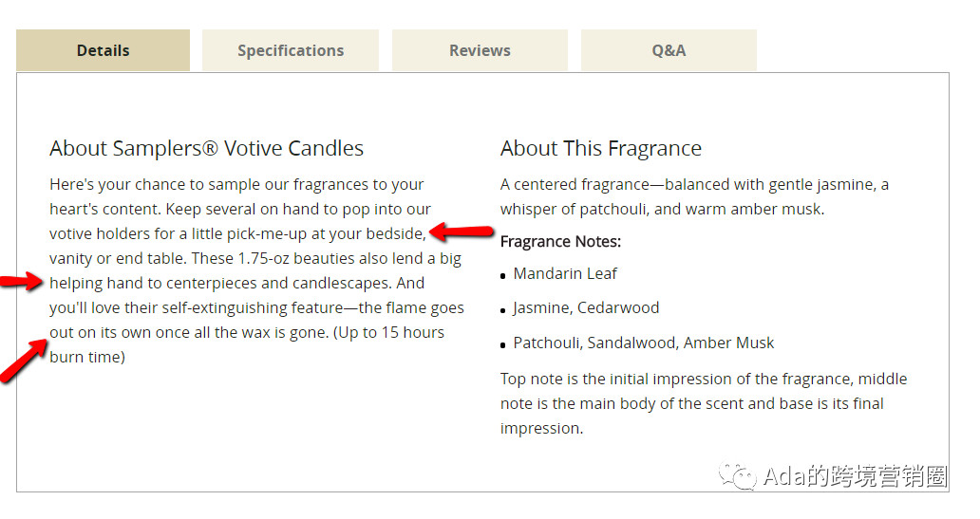
Task: Click the bullet dot before Jasmine, Cedarwood
Action: click(504, 311)
